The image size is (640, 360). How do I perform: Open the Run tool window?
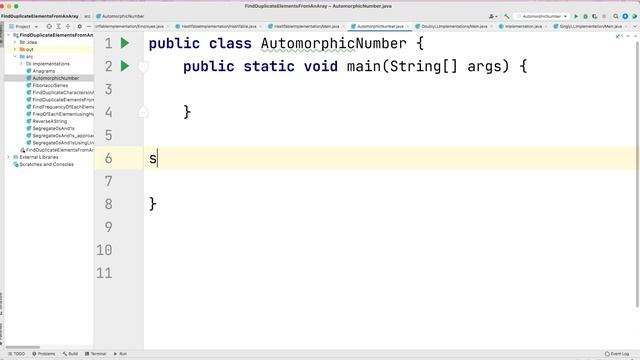click(x=120, y=354)
